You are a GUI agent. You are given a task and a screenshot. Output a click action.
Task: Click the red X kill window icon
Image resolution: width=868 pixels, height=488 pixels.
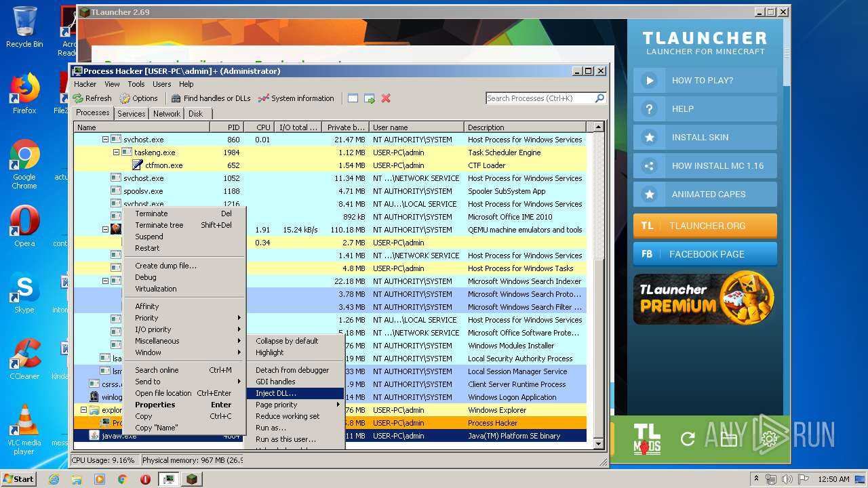click(x=386, y=98)
